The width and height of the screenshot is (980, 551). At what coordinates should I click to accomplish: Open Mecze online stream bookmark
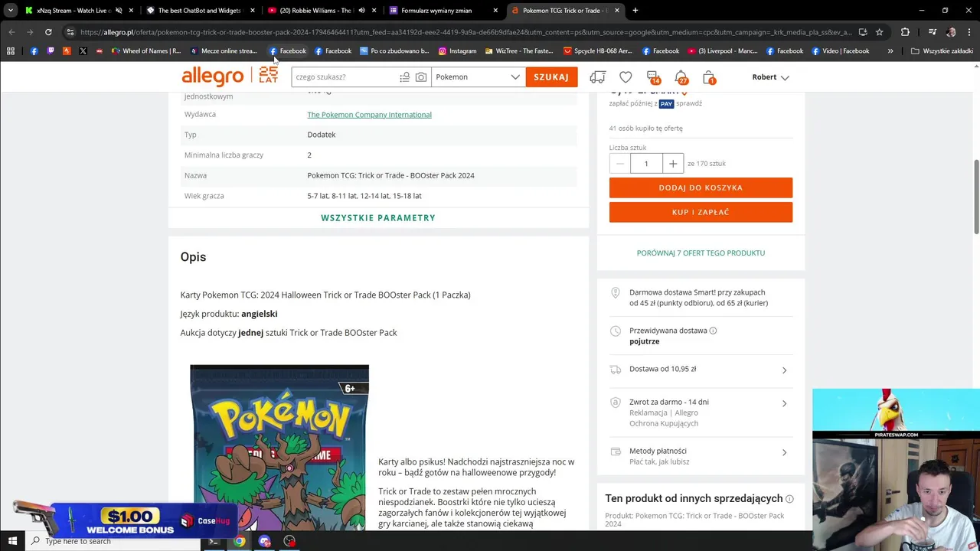click(x=223, y=51)
